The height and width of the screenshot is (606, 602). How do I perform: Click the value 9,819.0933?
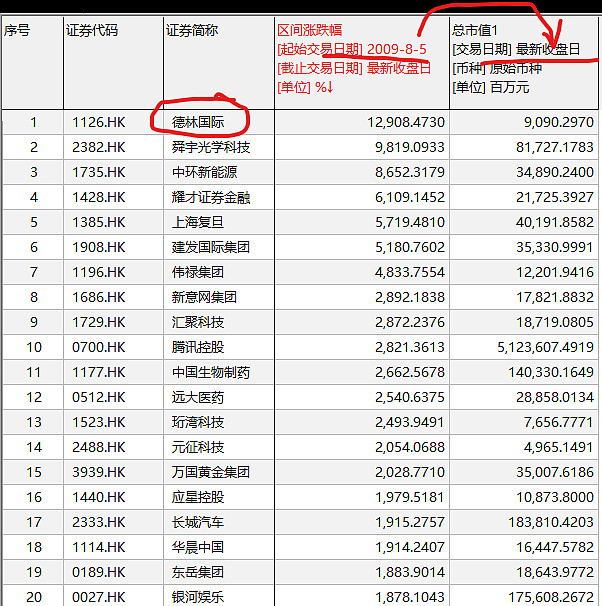pos(410,147)
